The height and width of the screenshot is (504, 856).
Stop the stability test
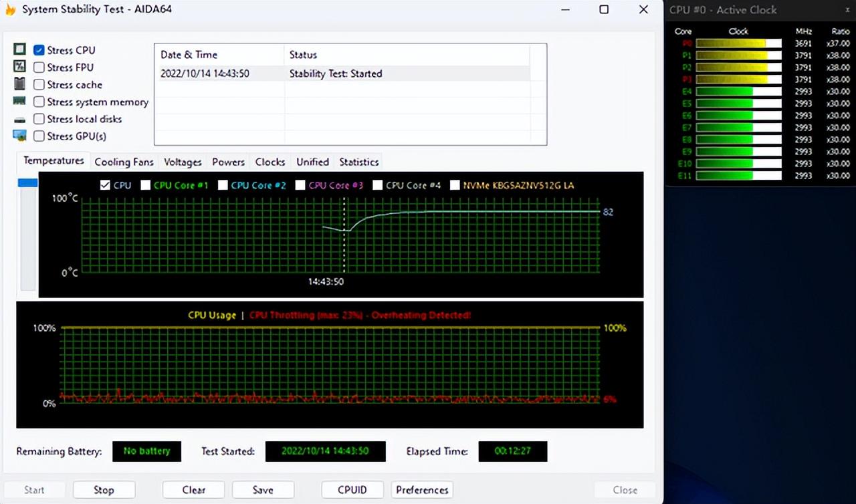pos(104,490)
